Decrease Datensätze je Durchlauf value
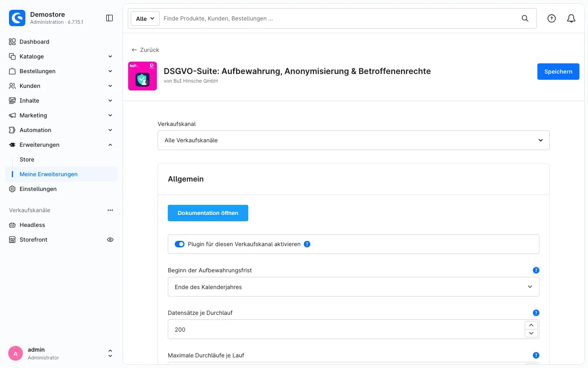The image size is (588, 368). pyautogui.click(x=531, y=333)
